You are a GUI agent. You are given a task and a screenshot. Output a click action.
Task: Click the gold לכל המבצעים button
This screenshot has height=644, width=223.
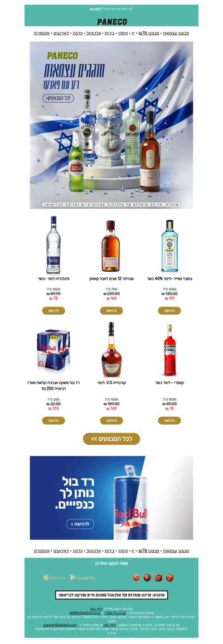(x=111, y=439)
